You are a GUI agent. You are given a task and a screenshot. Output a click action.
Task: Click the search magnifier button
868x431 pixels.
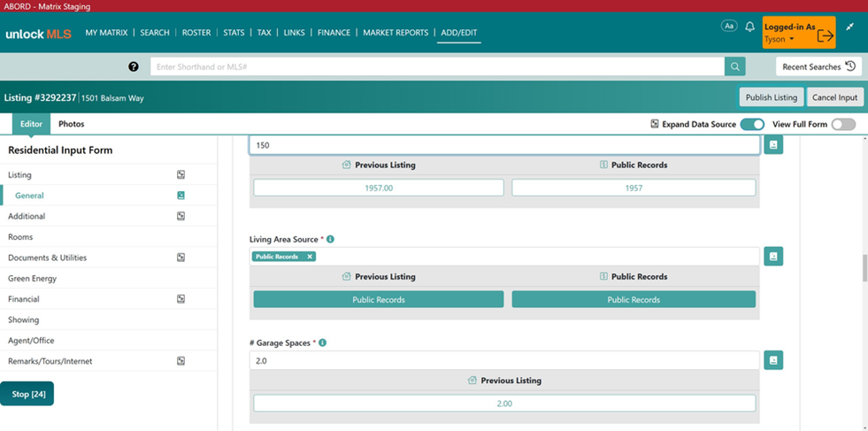734,66
